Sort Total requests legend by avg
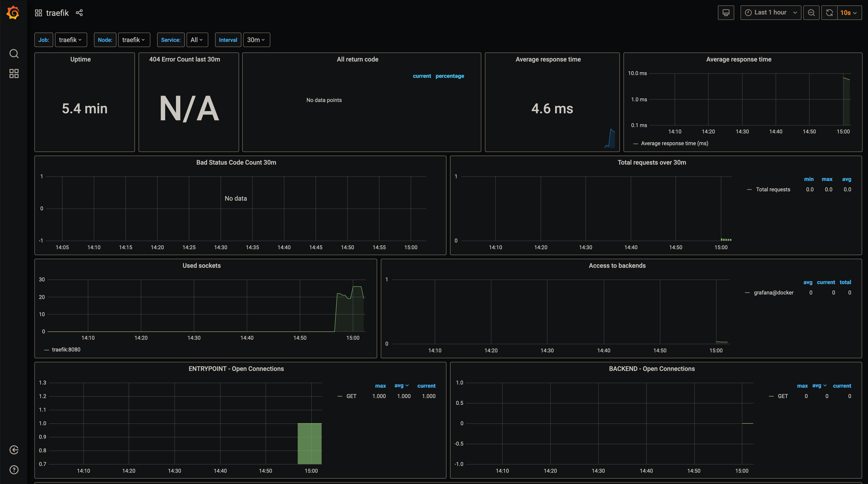The width and height of the screenshot is (868, 484). pos(846,179)
